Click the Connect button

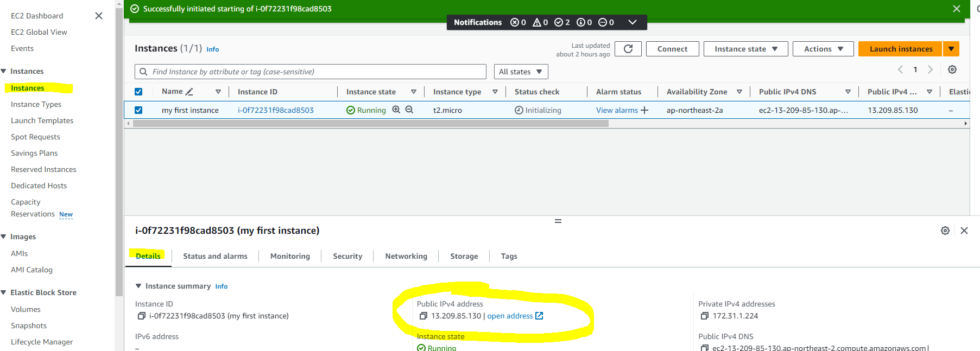coord(672,49)
